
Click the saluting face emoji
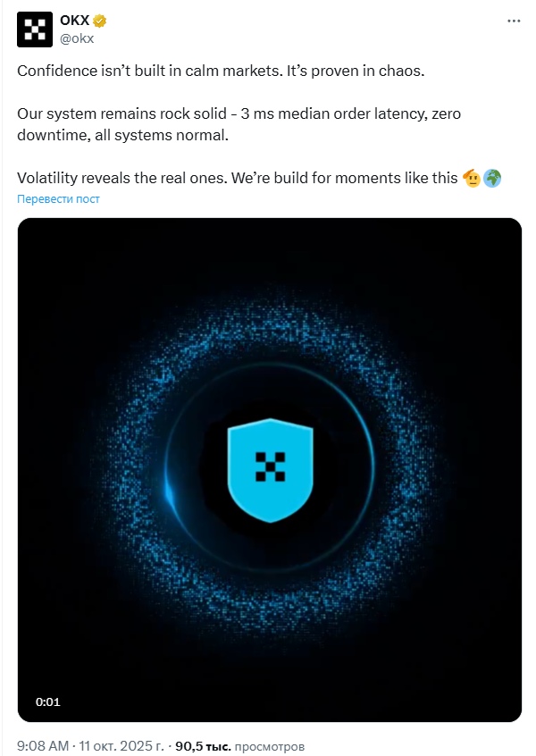tap(472, 178)
